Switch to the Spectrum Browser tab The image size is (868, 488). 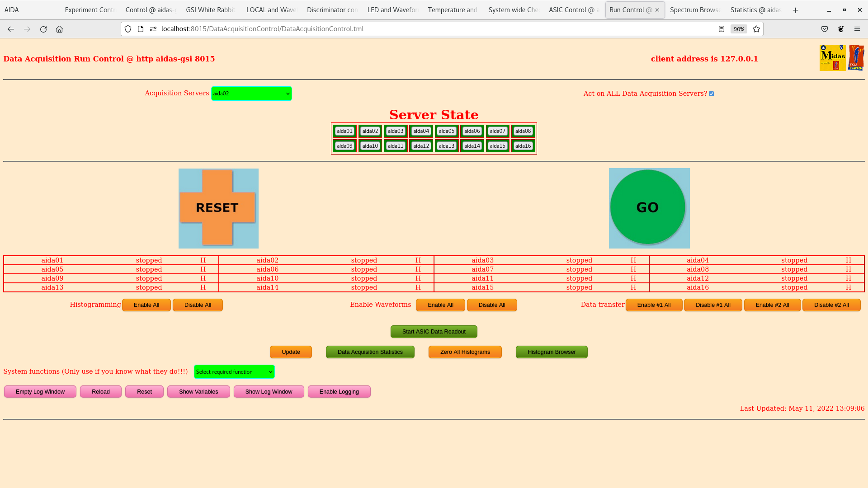point(695,10)
